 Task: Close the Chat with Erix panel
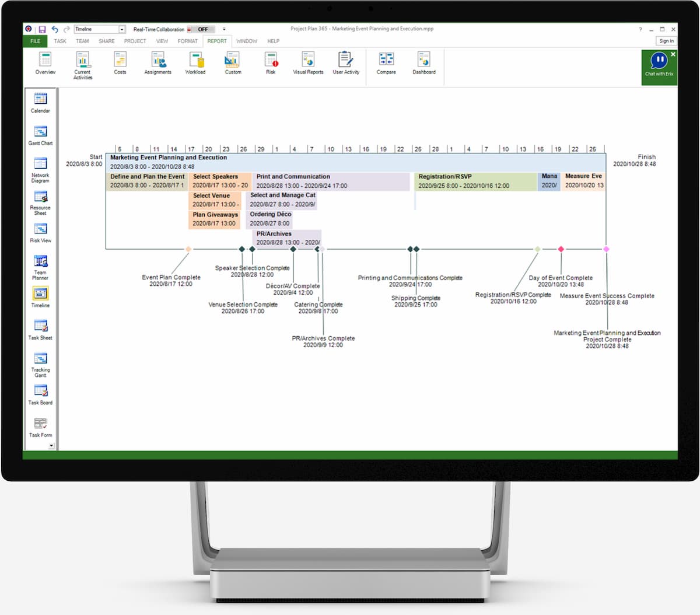pos(673,54)
